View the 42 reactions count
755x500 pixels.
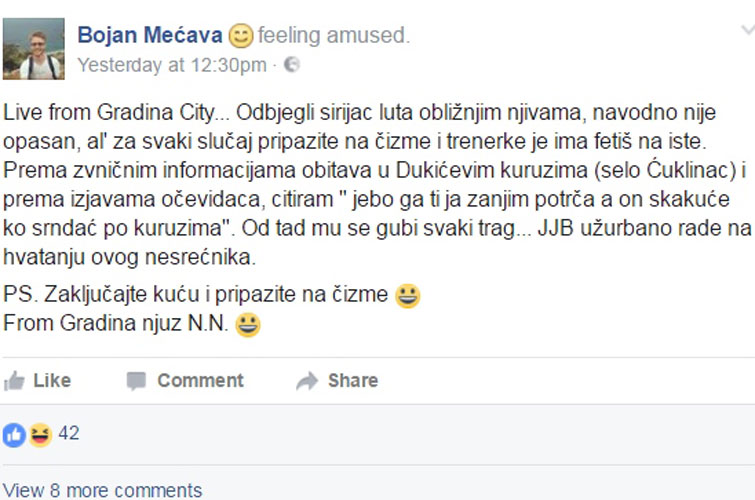pos(69,433)
